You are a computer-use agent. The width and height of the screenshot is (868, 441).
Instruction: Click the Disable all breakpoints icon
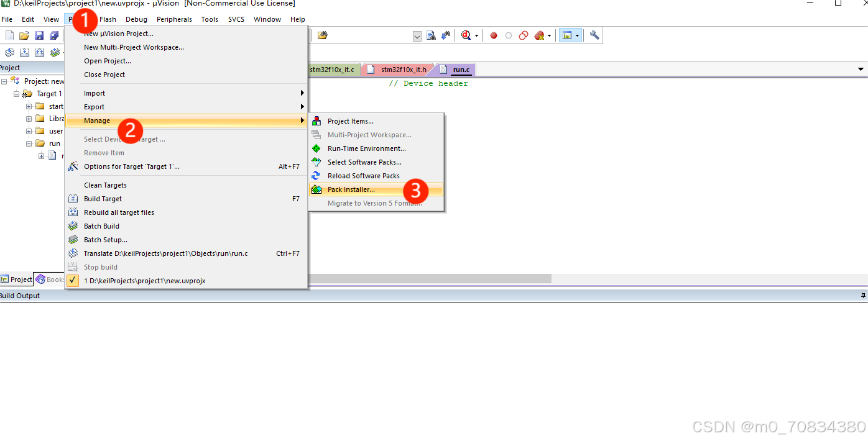(524, 35)
